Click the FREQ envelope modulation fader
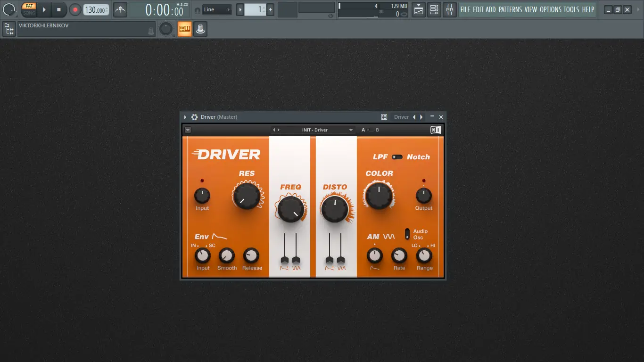 (285, 260)
